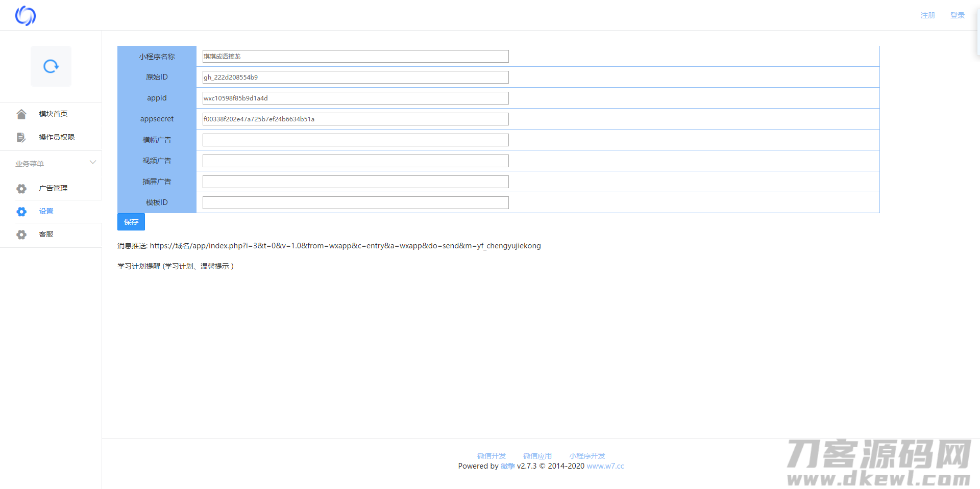Open 模块首页 menu item
The height and width of the screenshot is (489, 980).
click(x=53, y=114)
